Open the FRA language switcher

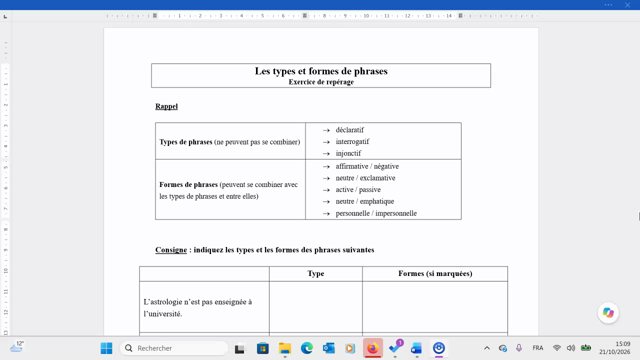(x=538, y=348)
